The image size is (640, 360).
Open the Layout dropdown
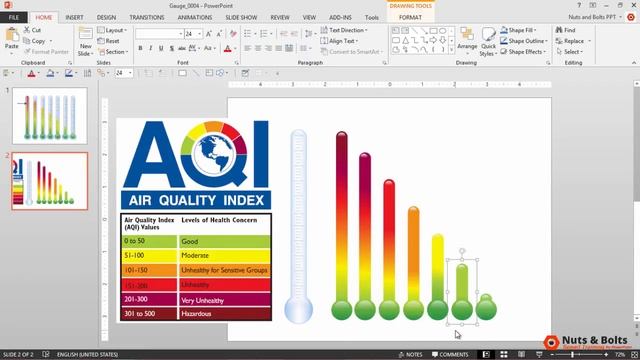point(112,30)
